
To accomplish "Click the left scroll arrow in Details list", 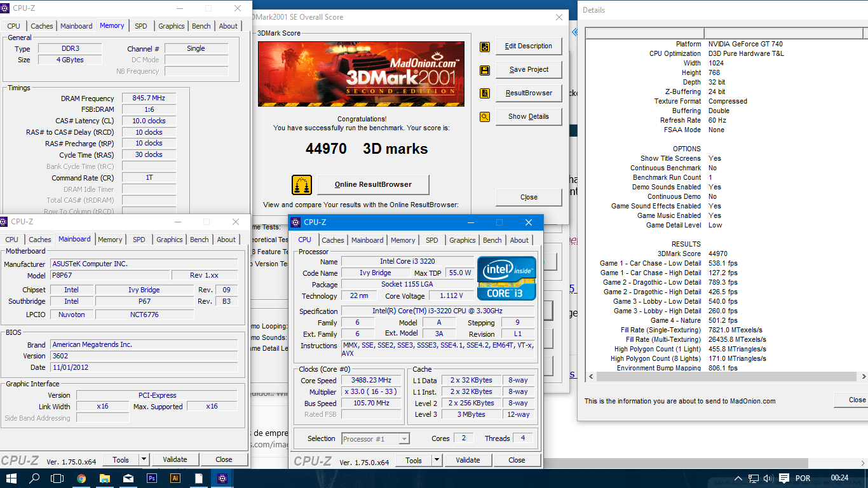I will tap(591, 376).
